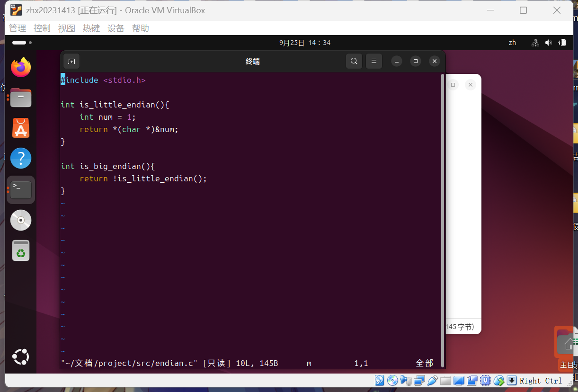This screenshot has height=392, width=578.
Task: Click the VirtualBox app icon in title bar
Action: tap(16, 10)
